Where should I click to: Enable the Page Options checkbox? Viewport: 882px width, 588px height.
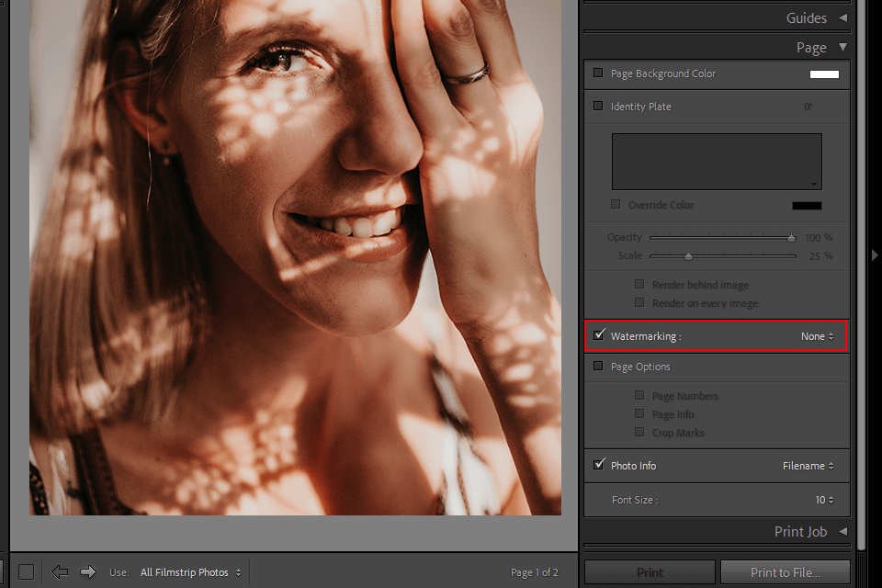599,367
